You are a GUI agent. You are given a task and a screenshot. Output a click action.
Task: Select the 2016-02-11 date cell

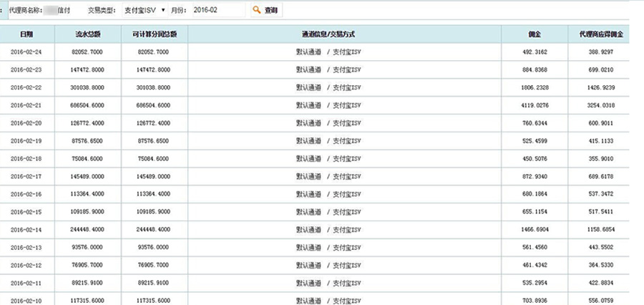click(26, 284)
